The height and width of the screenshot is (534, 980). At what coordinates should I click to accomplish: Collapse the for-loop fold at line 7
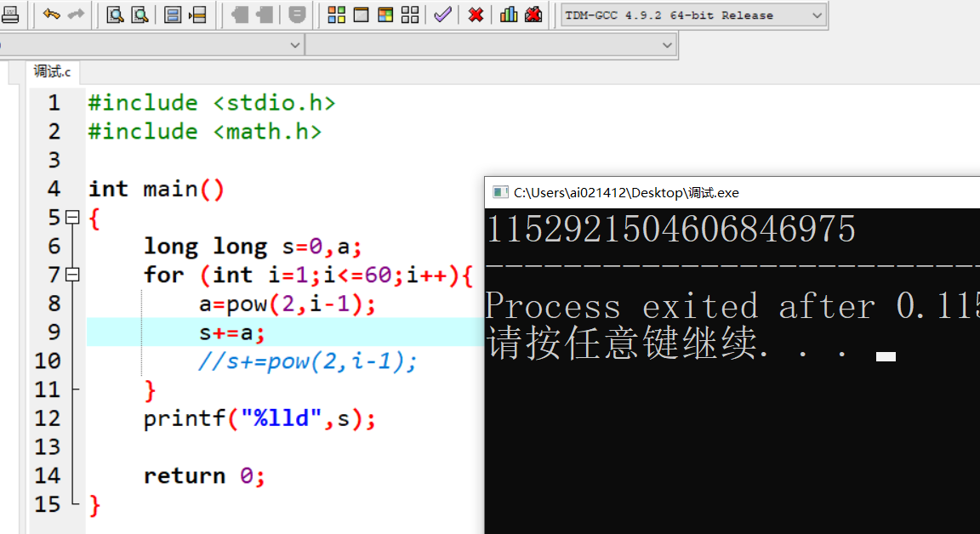pos(72,275)
